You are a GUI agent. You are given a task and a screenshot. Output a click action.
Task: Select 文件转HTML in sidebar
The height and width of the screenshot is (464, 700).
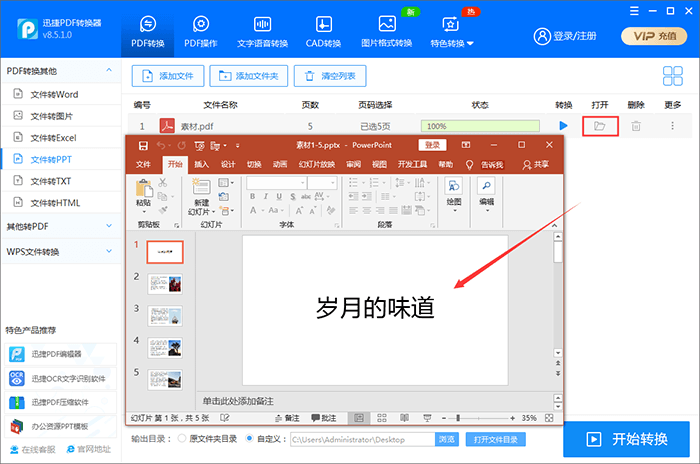61,203
